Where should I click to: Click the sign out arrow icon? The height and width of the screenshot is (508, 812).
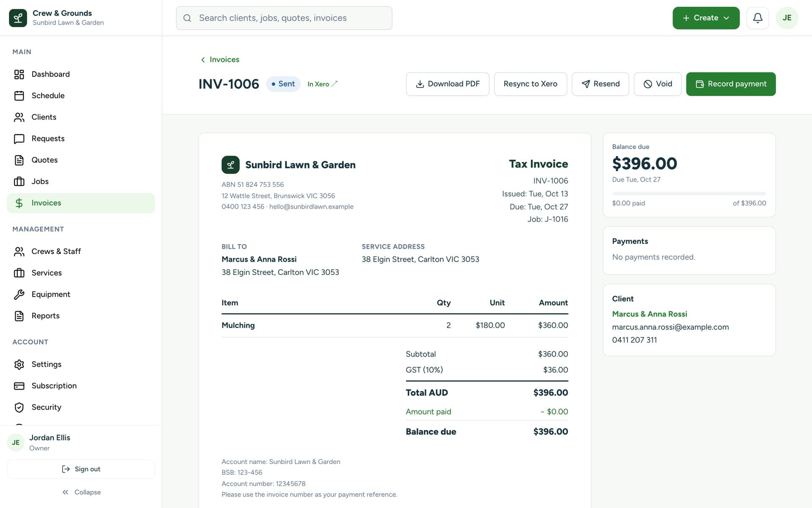pyautogui.click(x=66, y=469)
